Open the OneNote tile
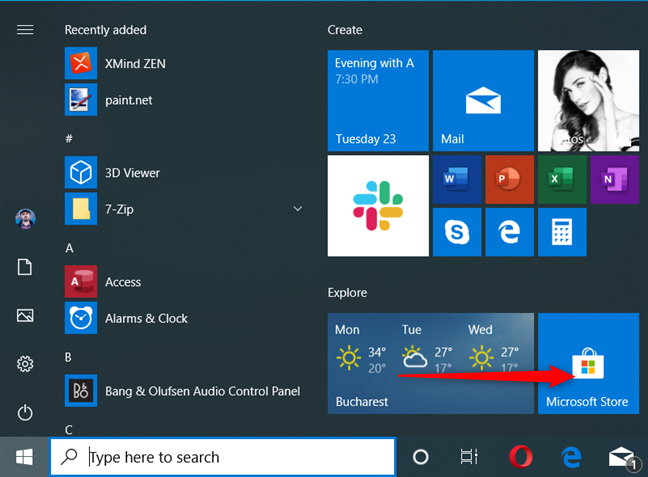Viewport: 648px width, 477px height. 615,179
